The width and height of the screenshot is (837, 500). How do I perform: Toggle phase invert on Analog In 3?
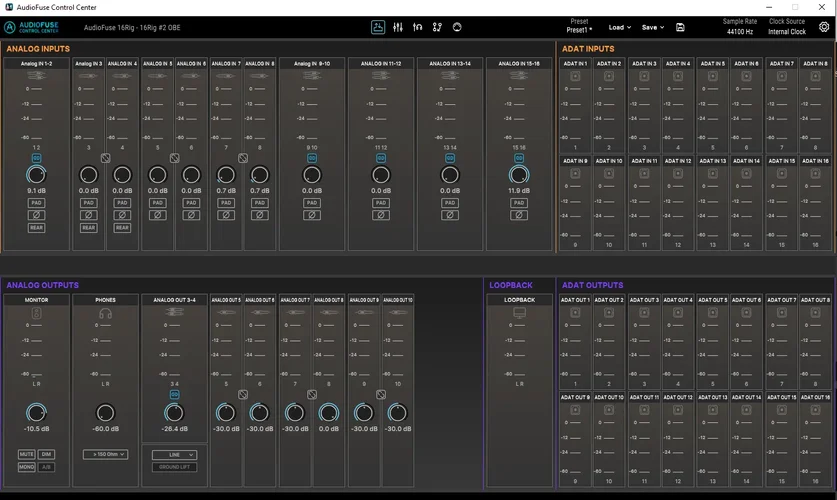tap(88, 215)
